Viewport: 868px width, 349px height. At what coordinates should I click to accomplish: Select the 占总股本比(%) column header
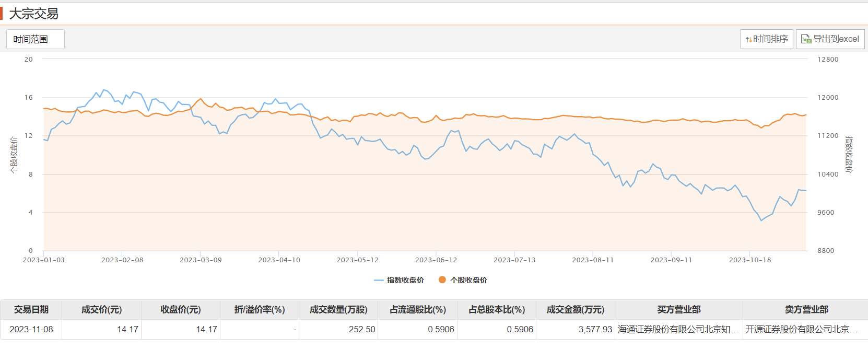pos(496,309)
